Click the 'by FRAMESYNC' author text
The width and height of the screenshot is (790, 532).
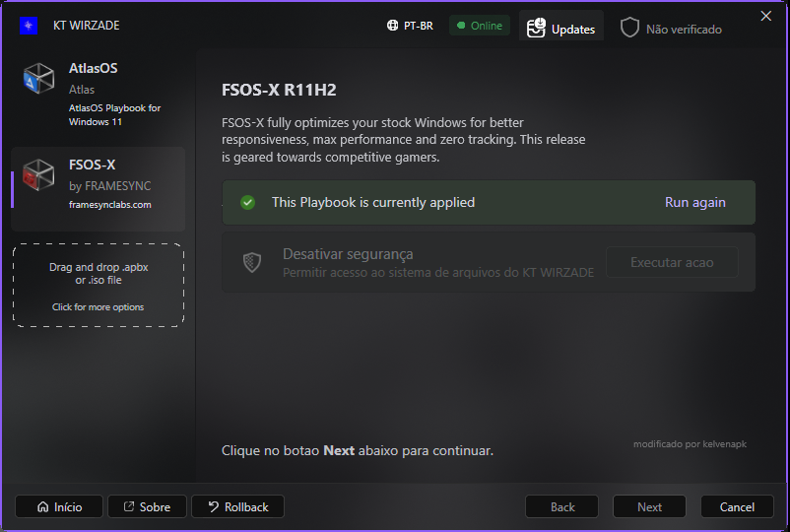110,186
